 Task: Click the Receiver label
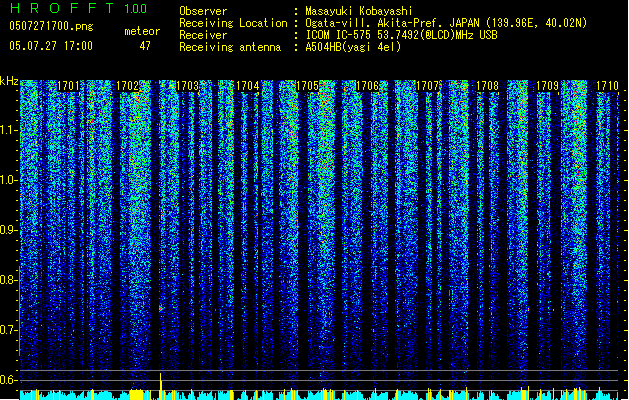pyautogui.click(x=203, y=35)
